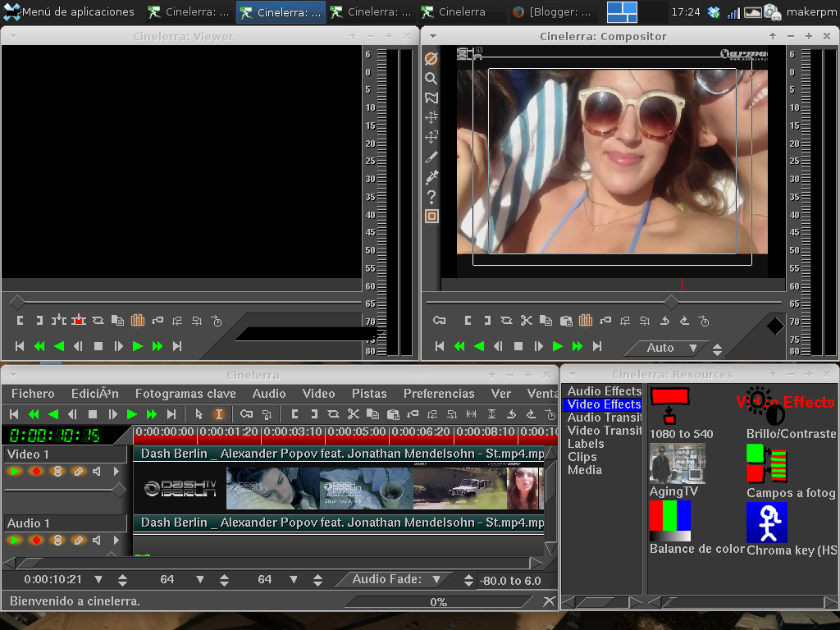
Task: Click the Brillo/Contraste effect thumbnail
Action: click(766, 406)
